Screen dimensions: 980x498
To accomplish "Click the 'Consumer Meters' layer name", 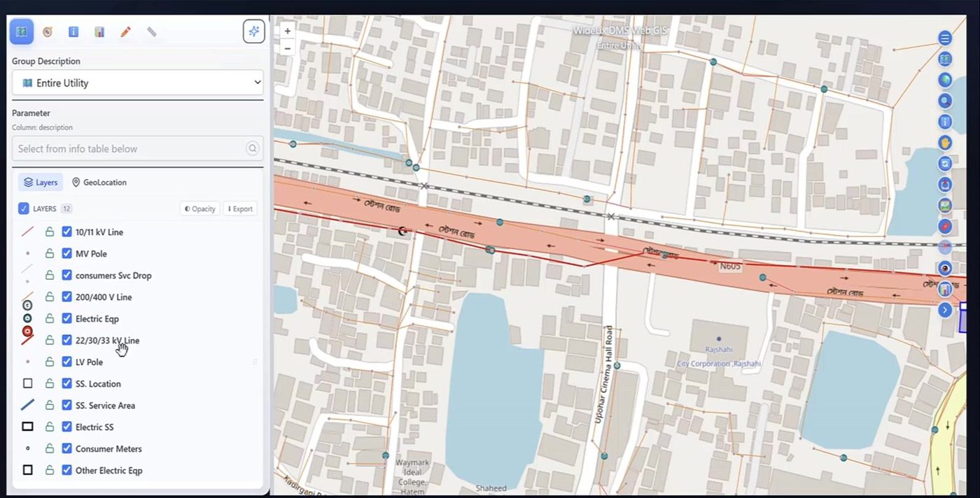I will (108, 449).
